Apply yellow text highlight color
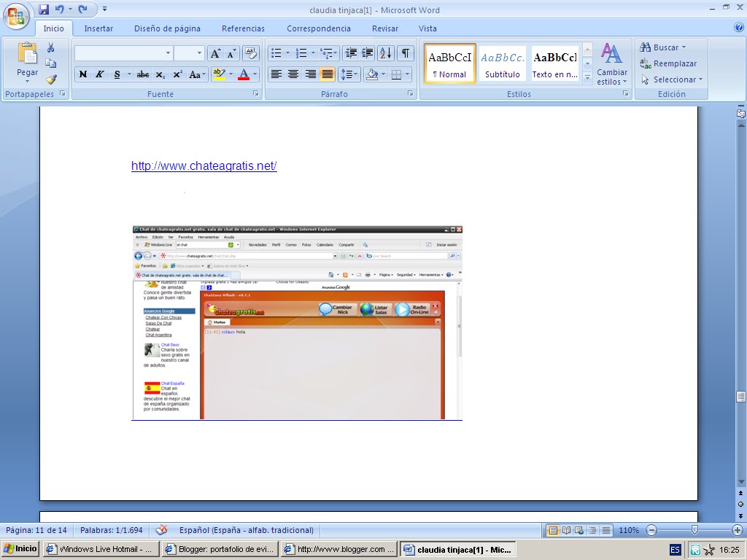 [x=219, y=74]
